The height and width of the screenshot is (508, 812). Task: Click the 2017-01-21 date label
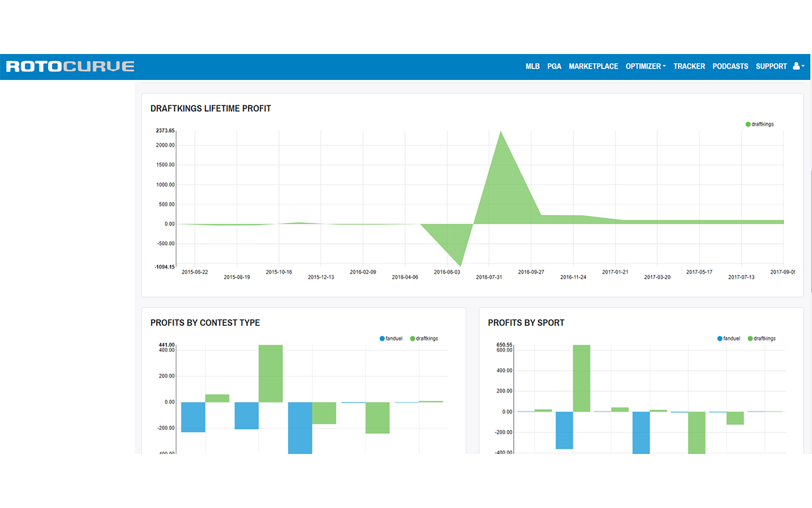point(615,272)
